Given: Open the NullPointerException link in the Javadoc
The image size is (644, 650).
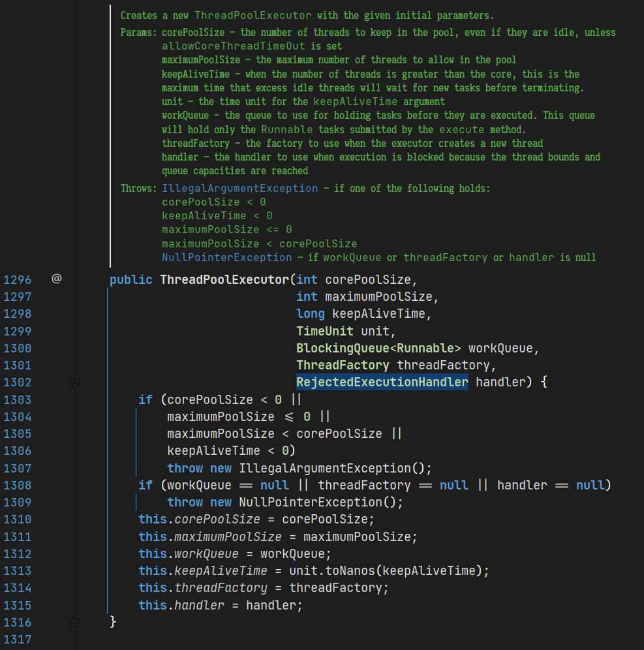Looking at the screenshot, I should [x=226, y=257].
